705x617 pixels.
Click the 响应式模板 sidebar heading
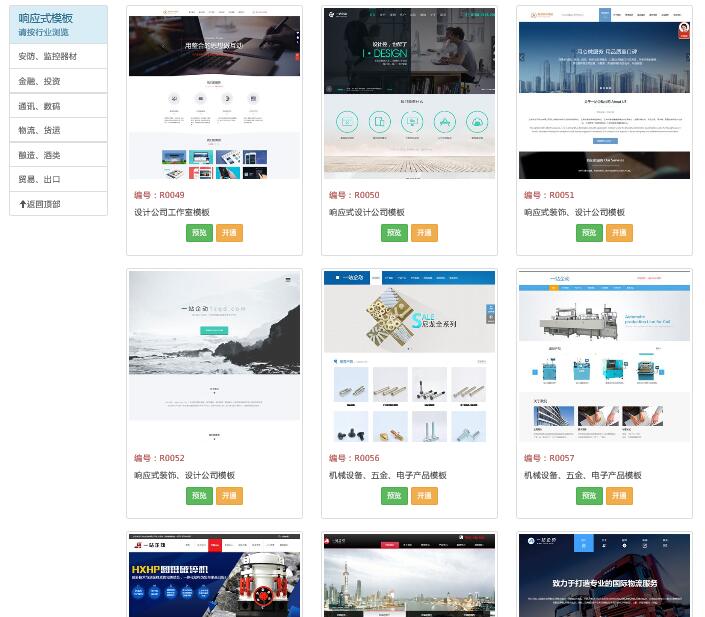(x=45, y=18)
